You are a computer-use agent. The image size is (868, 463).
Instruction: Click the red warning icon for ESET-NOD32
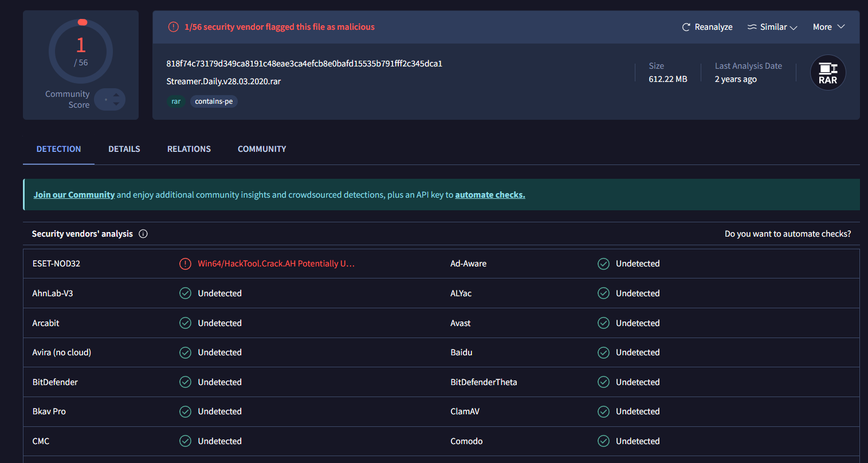[185, 264]
